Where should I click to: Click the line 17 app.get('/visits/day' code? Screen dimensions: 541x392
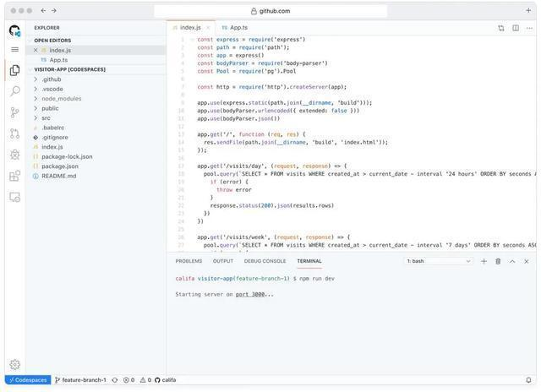pos(272,166)
